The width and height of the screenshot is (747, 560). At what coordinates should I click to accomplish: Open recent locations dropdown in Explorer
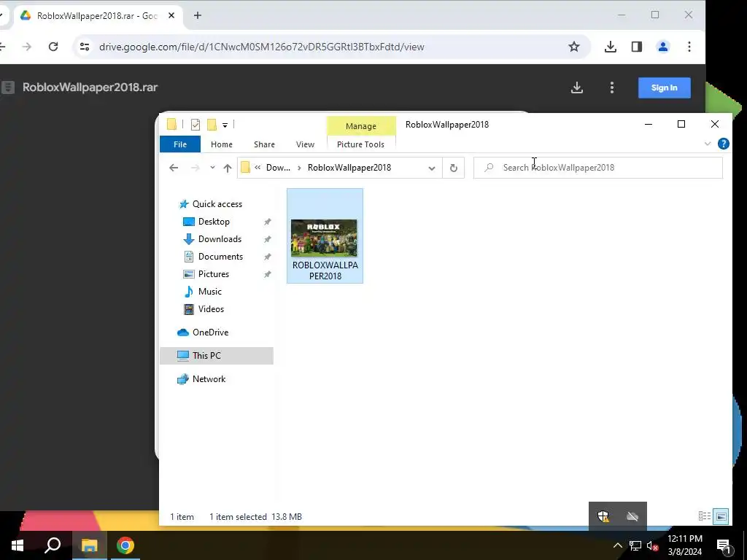(212, 168)
